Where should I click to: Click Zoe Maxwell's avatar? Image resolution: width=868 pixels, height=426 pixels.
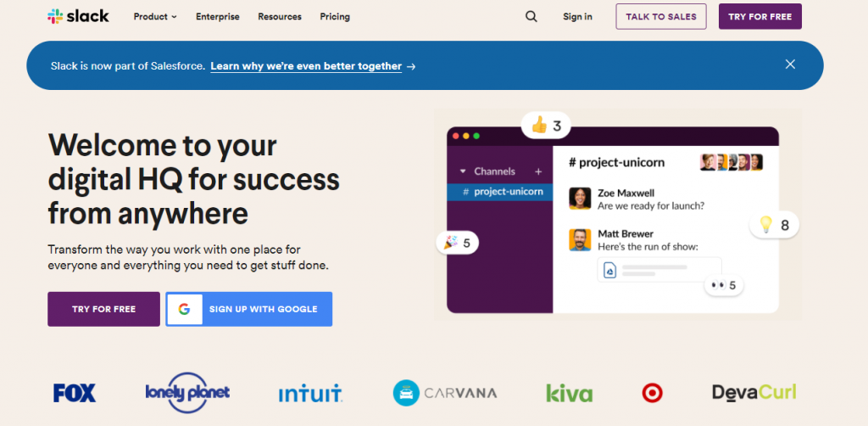[x=580, y=199]
